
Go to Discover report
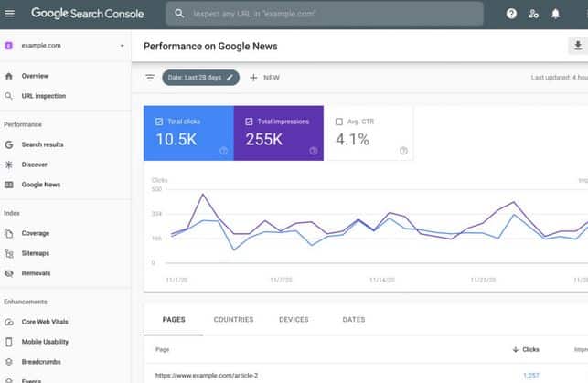[34, 165]
